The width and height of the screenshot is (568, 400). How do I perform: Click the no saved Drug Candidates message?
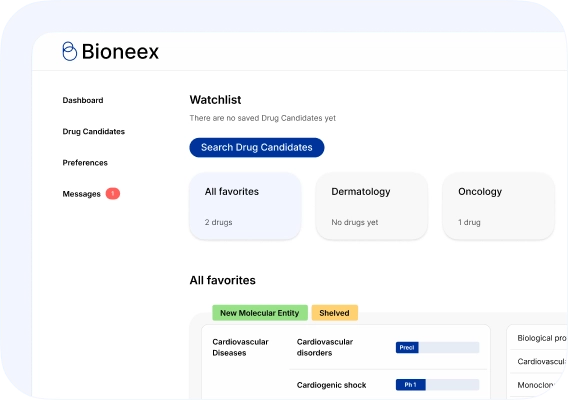click(x=263, y=118)
